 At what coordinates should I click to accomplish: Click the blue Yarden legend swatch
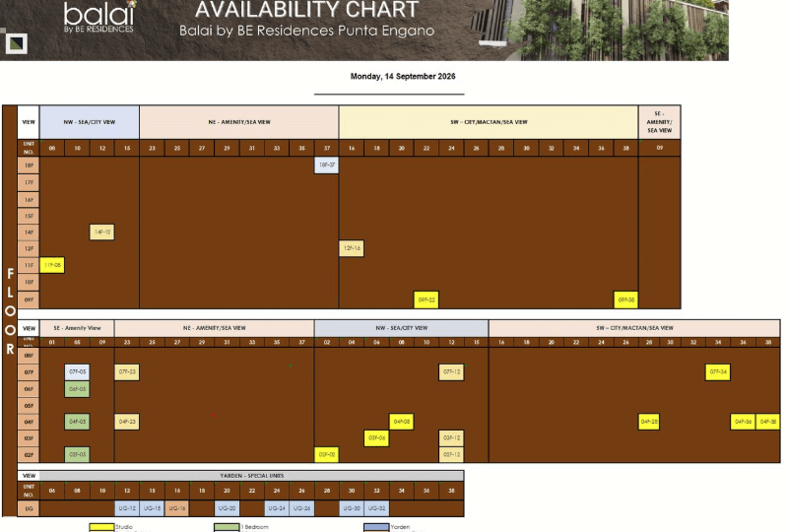(376, 527)
